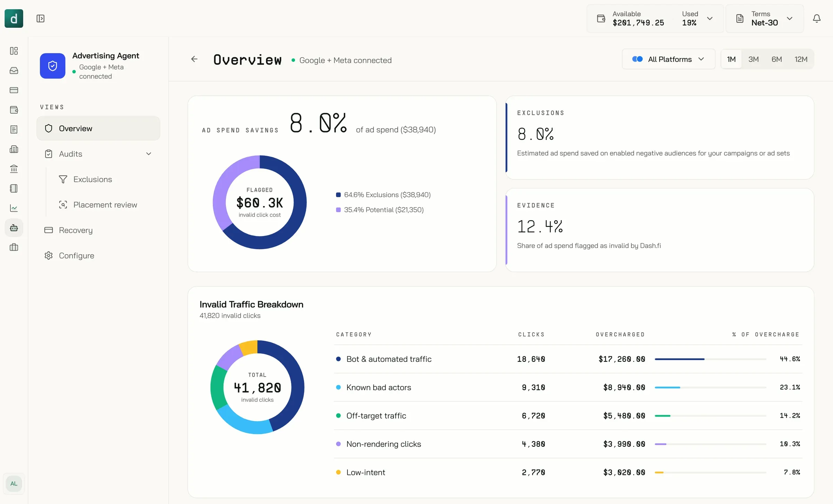Open the All Platforms dropdown
The width and height of the screenshot is (833, 504).
[x=668, y=59]
